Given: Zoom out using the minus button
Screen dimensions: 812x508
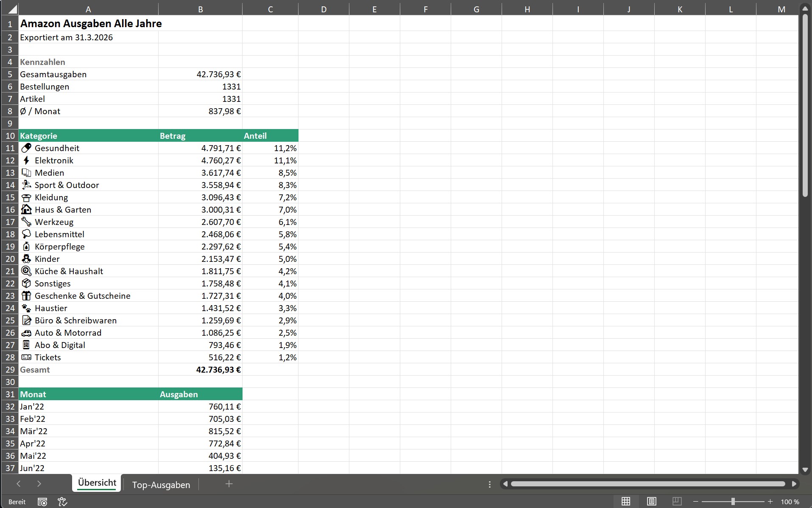Looking at the screenshot, I should tap(695, 502).
